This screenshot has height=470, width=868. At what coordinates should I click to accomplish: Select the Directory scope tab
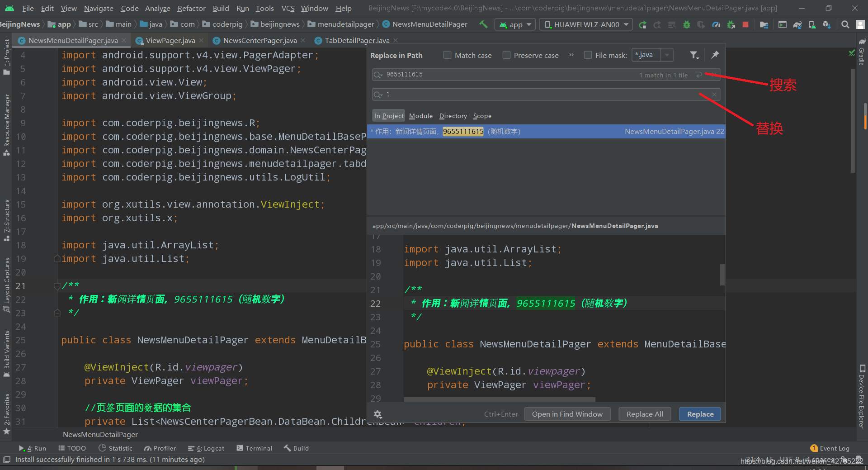(x=453, y=116)
